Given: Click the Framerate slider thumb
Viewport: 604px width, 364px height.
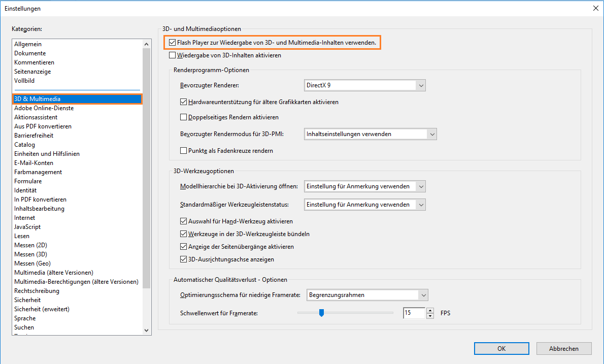Looking at the screenshot, I should point(322,313).
